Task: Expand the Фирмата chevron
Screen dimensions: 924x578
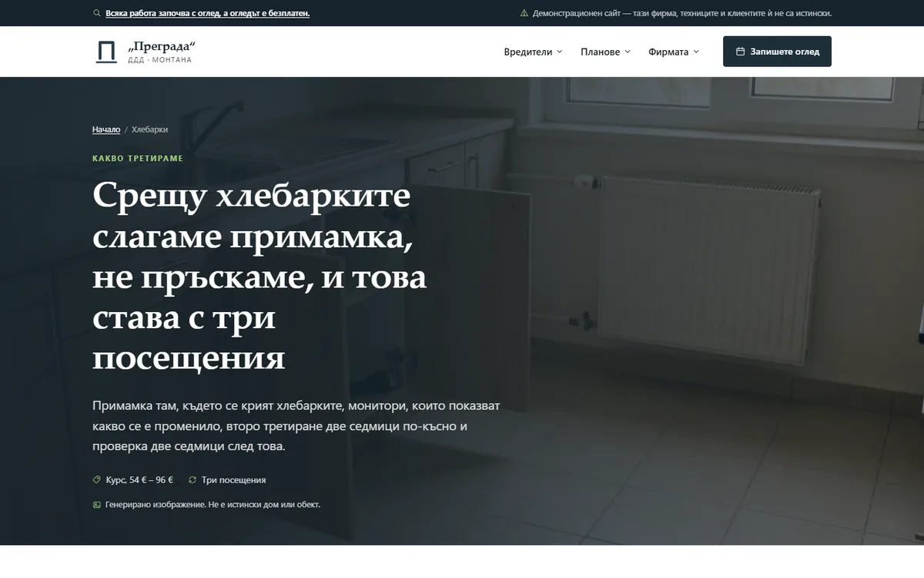Action: pyautogui.click(x=696, y=52)
